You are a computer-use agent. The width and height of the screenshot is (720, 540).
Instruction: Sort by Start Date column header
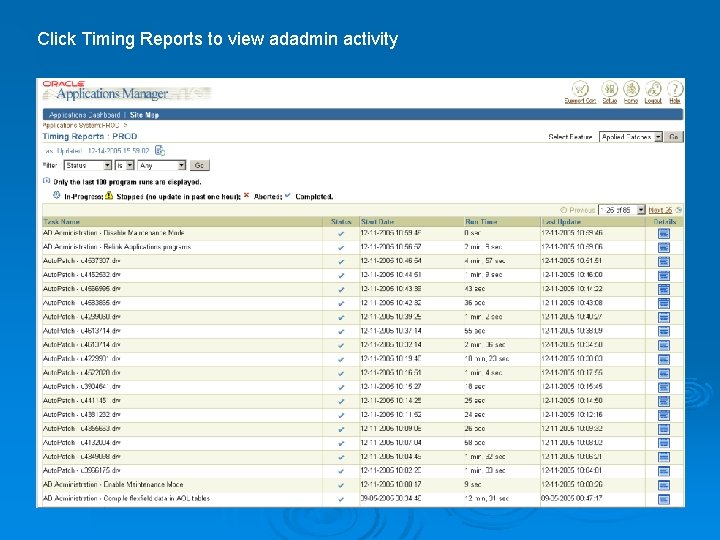(x=377, y=222)
